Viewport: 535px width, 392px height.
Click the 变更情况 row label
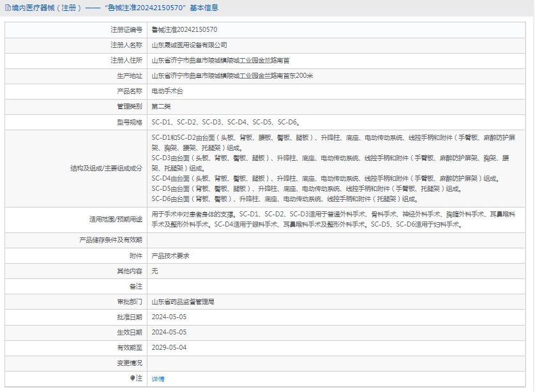(x=130, y=363)
